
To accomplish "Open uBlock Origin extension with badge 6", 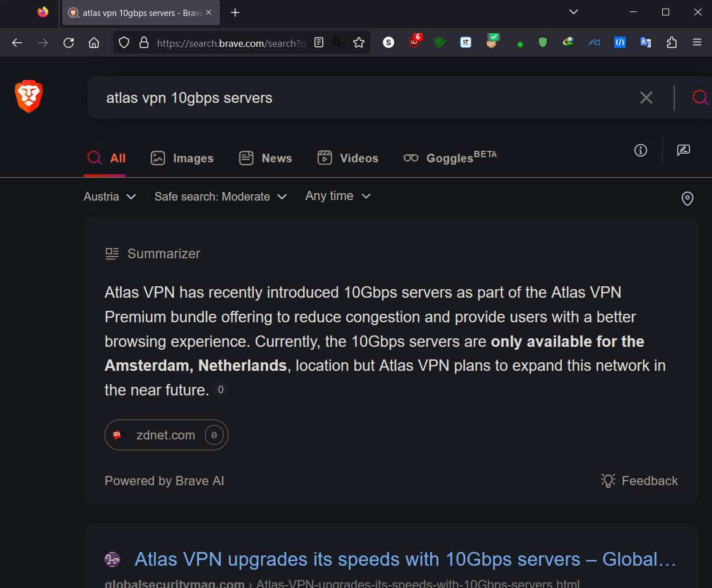I will 415,41.
